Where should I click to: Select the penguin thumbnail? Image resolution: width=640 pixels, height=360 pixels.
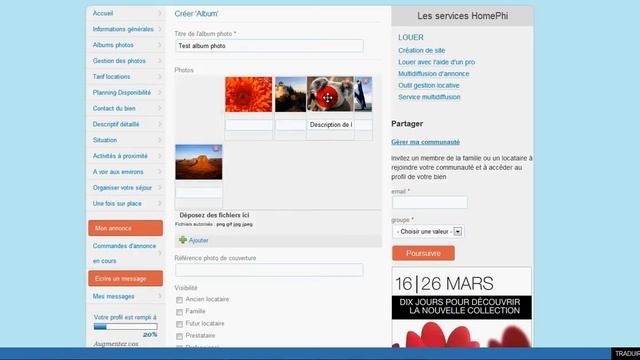(x=363, y=94)
